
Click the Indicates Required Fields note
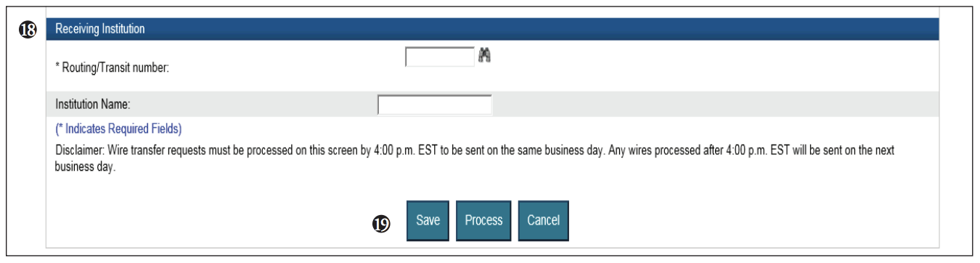(118, 129)
